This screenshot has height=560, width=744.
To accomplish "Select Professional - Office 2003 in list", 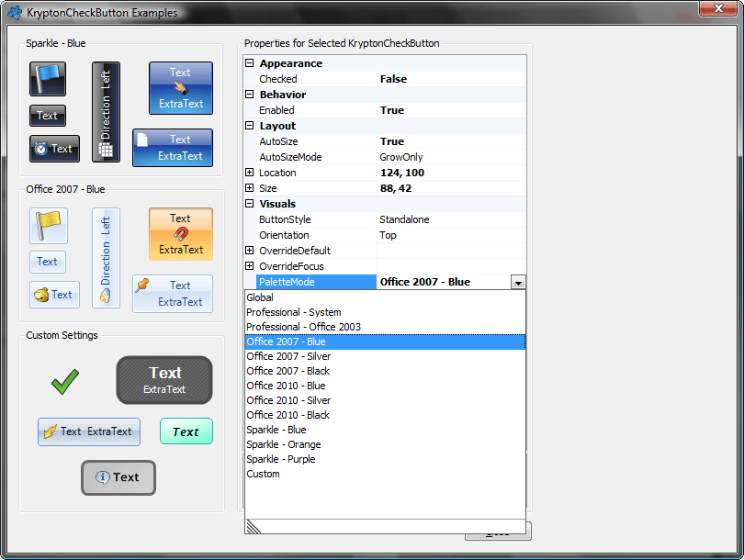I will (x=303, y=327).
